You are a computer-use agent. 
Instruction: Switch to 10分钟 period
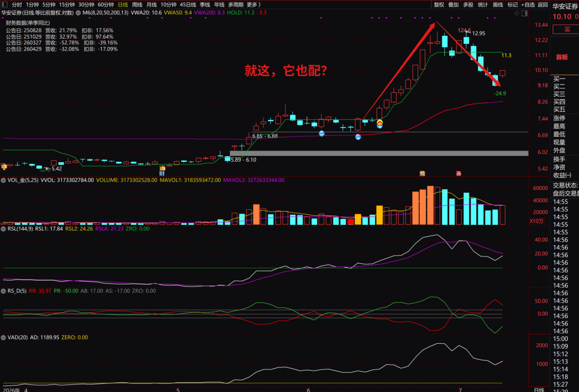[x=169, y=5]
